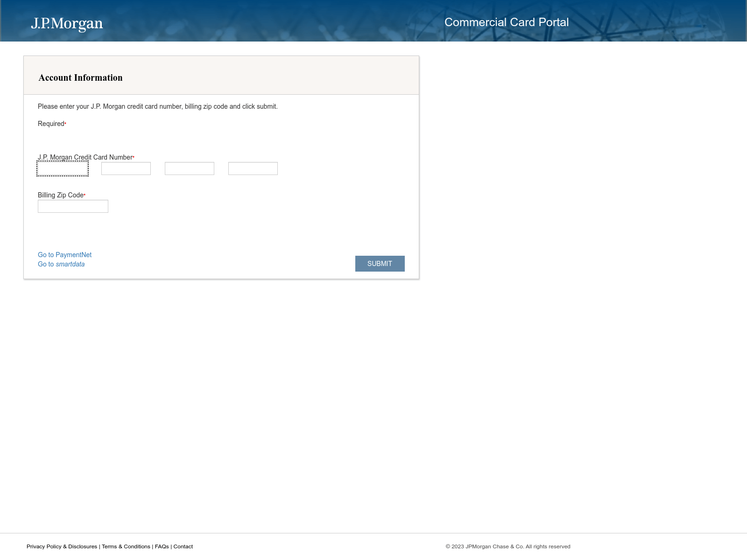Click the SUBMIT button
This screenshot has height=560, width=747.
[380, 264]
